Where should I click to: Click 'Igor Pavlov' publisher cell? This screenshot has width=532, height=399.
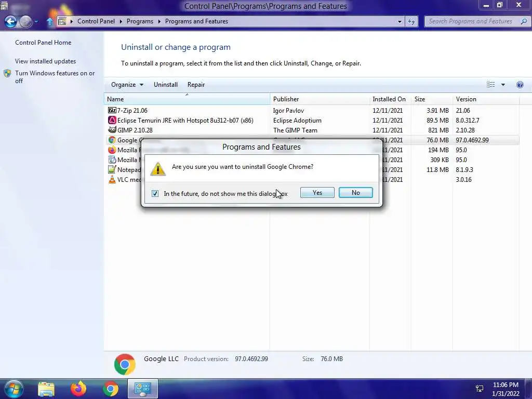[x=288, y=110]
